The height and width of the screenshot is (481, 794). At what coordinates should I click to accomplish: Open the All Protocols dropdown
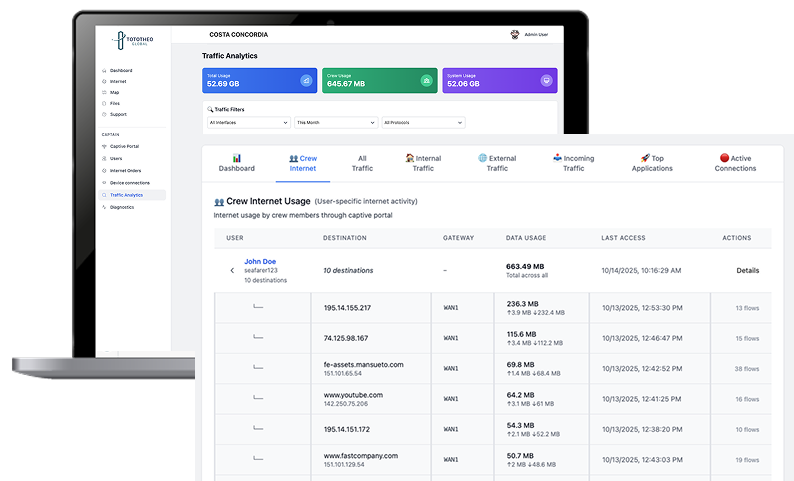point(423,123)
